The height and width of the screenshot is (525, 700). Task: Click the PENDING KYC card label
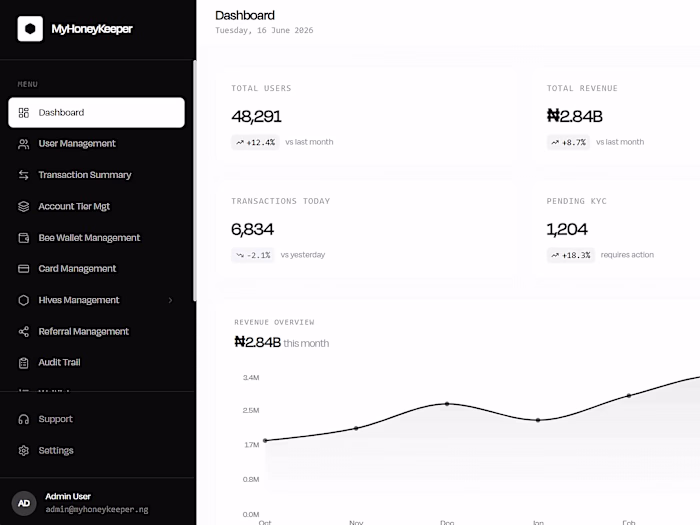[577, 201]
